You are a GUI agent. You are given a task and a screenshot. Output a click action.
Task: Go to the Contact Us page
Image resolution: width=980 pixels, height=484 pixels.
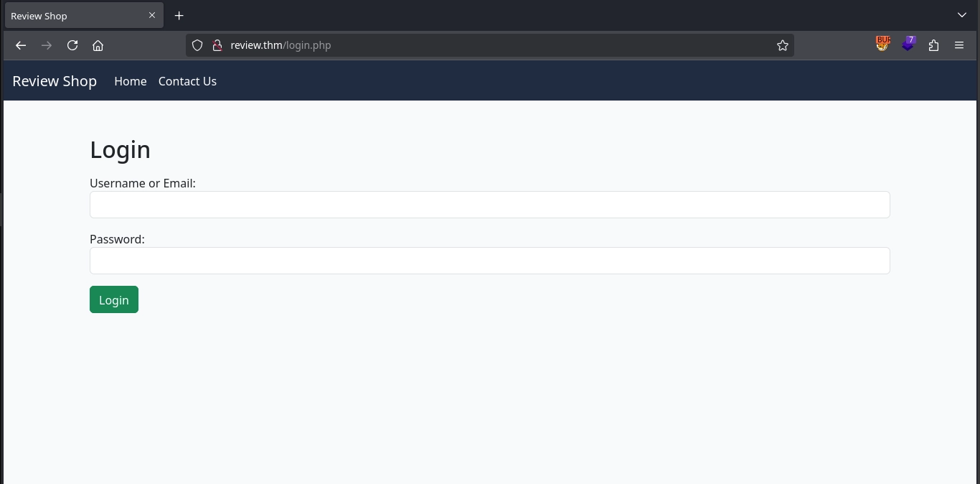(x=187, y=81)
